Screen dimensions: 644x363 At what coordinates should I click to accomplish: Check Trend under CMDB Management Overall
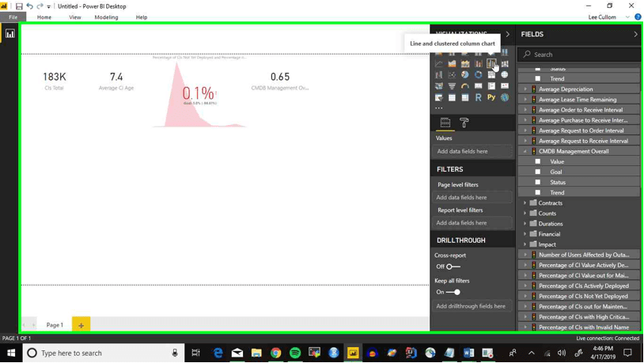[x=538, y=192]
